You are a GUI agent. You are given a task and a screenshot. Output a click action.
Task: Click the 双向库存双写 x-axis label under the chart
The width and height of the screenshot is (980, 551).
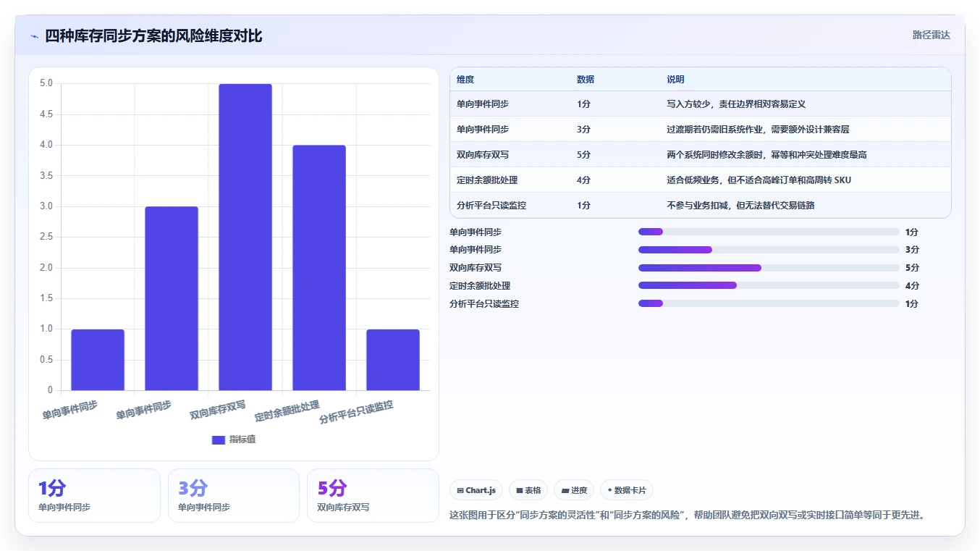218,409
